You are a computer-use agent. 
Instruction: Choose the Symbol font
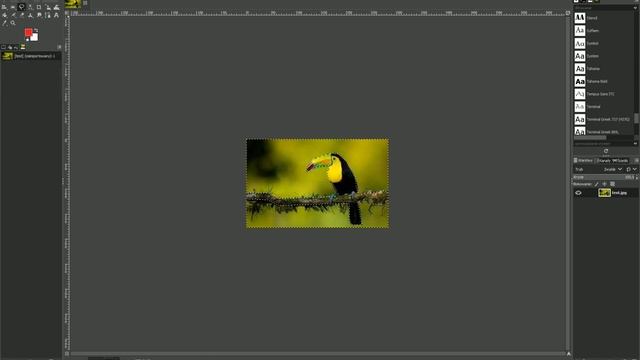click(x=604, y=43)
